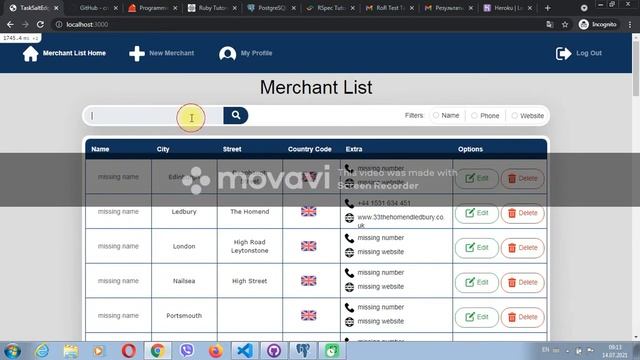Switch to the Heroku browser tab
Viewport: 640px width, 360px height.
click(507, 8)
